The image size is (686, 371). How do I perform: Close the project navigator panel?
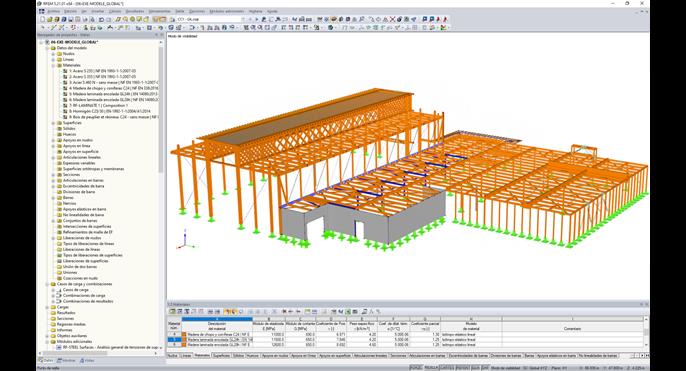(162, 35)
